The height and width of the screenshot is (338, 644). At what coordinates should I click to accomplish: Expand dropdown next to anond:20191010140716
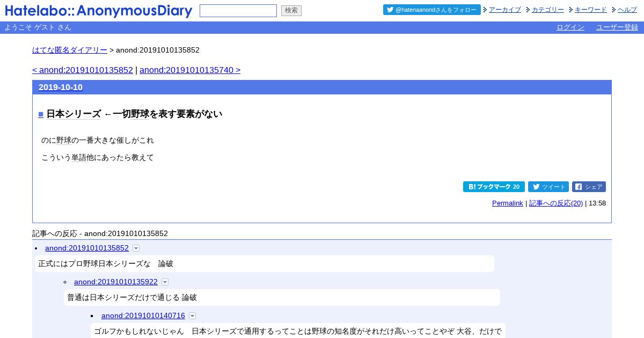[x=192, y=316]
